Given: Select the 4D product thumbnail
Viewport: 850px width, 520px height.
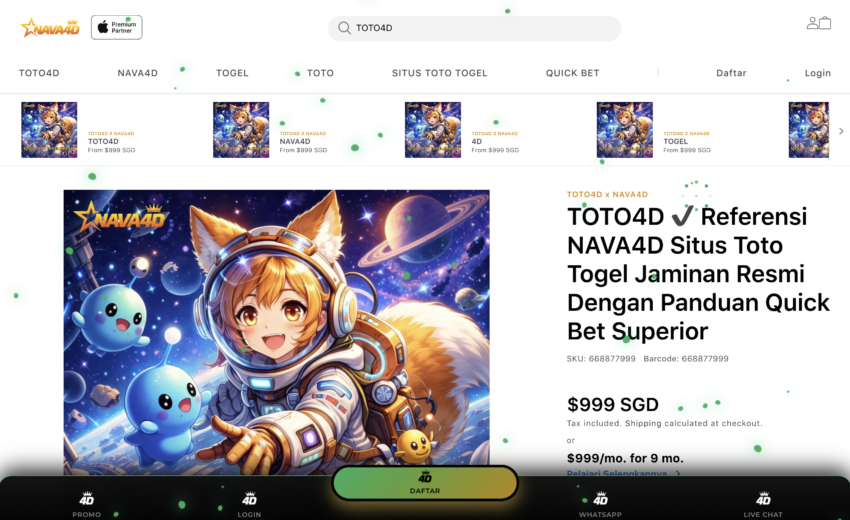Looking at the screenshot, I should click(433, 130).
